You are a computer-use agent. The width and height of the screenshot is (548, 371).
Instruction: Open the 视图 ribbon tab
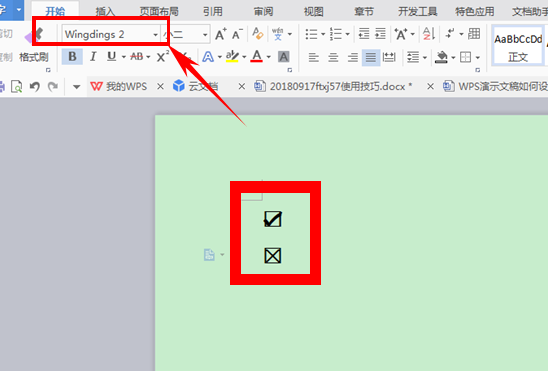click(x=313, y=11)
